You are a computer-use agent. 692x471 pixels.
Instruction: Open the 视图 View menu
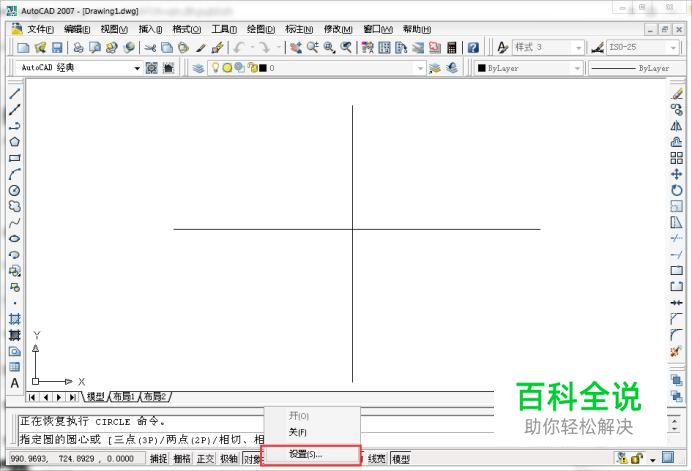[114, 29]
